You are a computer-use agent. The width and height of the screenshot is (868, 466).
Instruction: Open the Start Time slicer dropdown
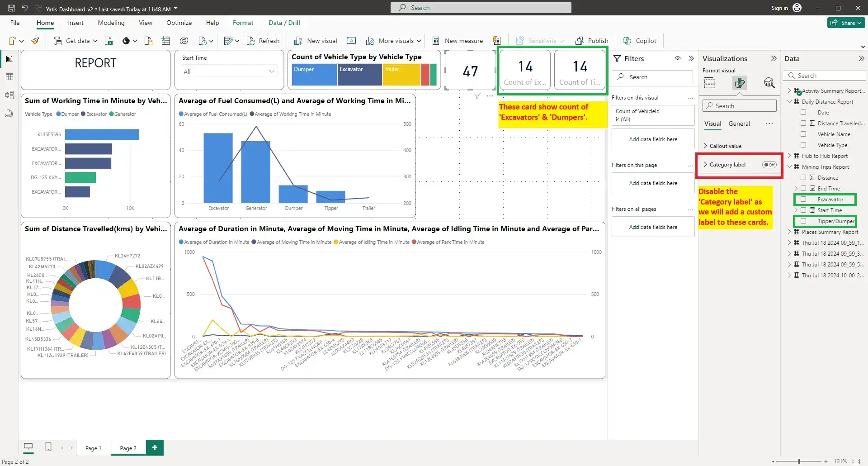272,71
